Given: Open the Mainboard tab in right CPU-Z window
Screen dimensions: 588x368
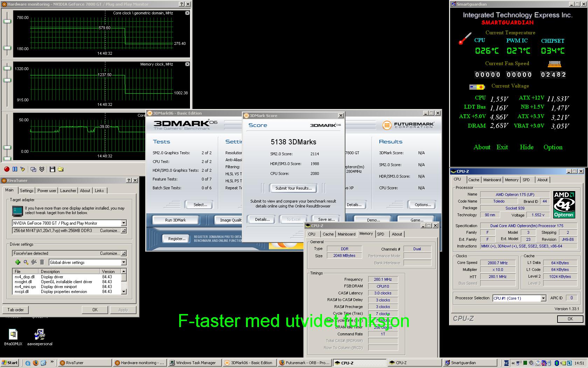Looking at the screenshot, I should 492,180.
